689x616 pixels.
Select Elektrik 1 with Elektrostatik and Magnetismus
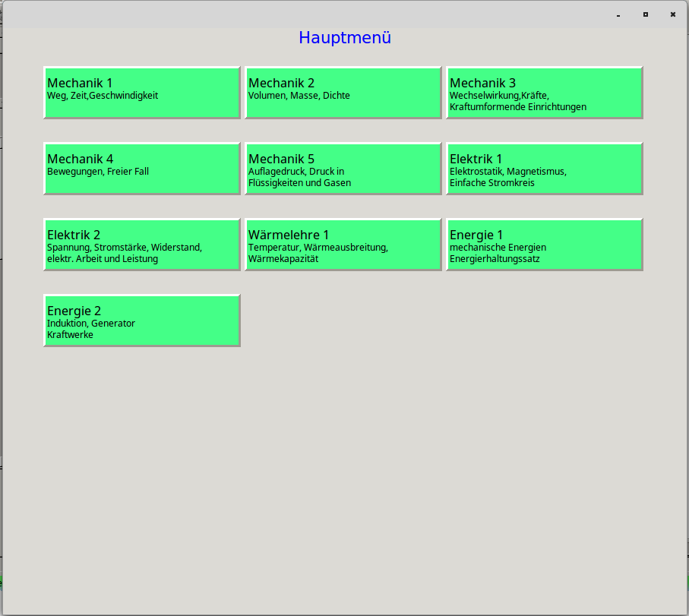coord(544,168)
